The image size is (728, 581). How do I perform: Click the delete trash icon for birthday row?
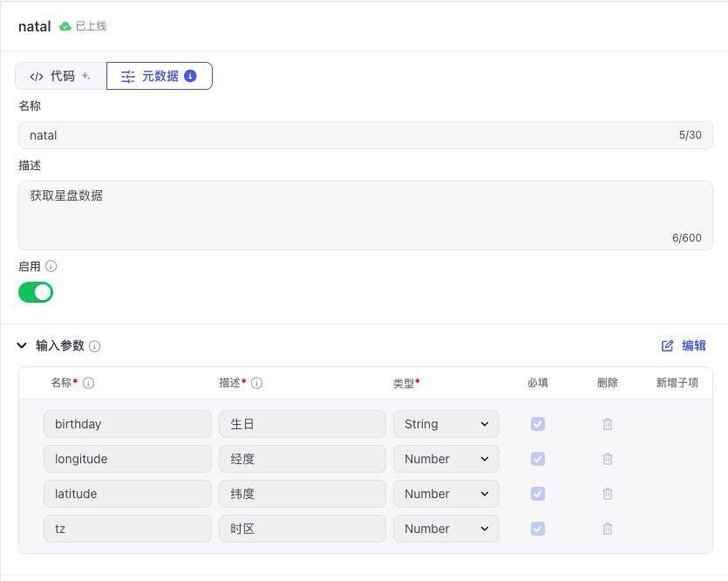coord(608,424)
